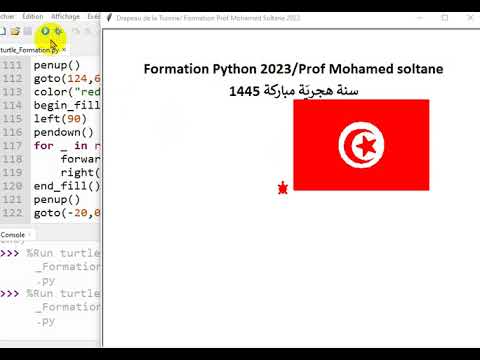Image resolution: width=480 pixels, height=360 pixels.
Task: Click the turtle window feather icon
Action: pyautogui.click(x=109, y=18)
